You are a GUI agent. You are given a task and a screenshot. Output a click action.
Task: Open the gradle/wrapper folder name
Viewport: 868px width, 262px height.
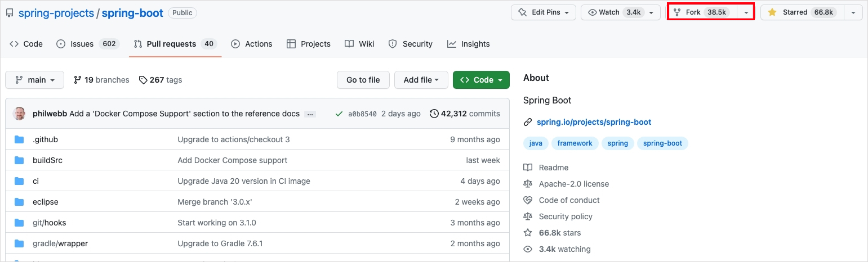click(60, 243)
